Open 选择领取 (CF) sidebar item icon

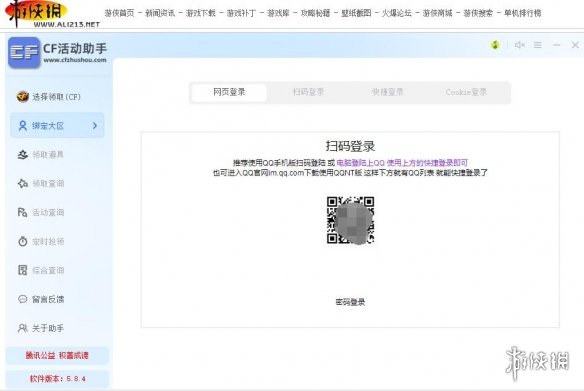[23, 96]
